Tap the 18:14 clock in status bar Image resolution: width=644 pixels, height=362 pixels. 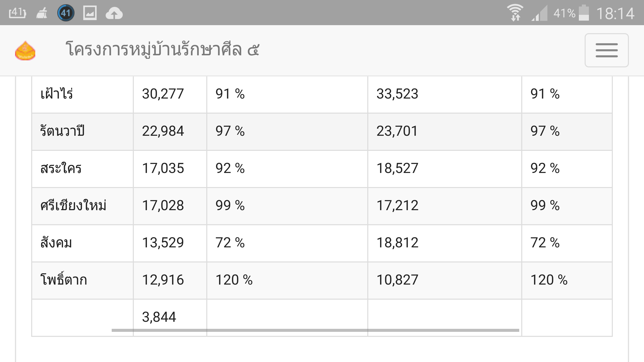click(x=615, y=14)
